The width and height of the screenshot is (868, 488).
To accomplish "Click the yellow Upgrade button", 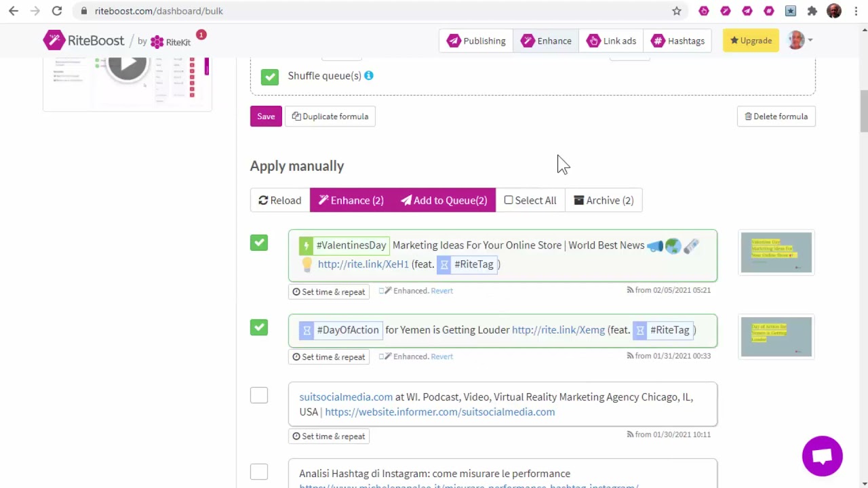I will [751, 41].
